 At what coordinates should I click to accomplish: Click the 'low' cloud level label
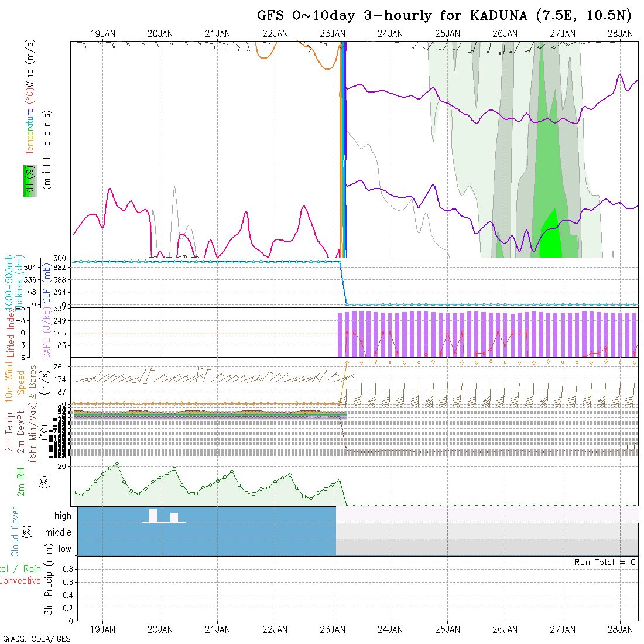(64, 549)
